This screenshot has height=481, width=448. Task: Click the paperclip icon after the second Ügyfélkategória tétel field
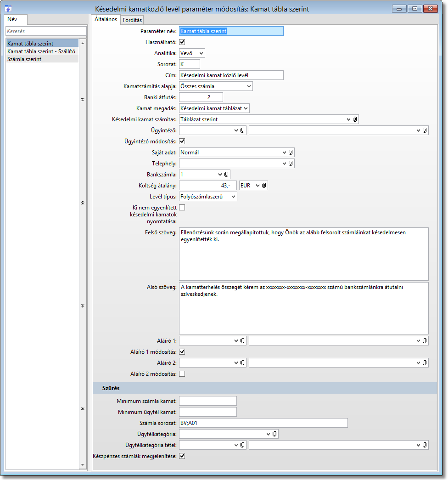[x=425, y=445]
